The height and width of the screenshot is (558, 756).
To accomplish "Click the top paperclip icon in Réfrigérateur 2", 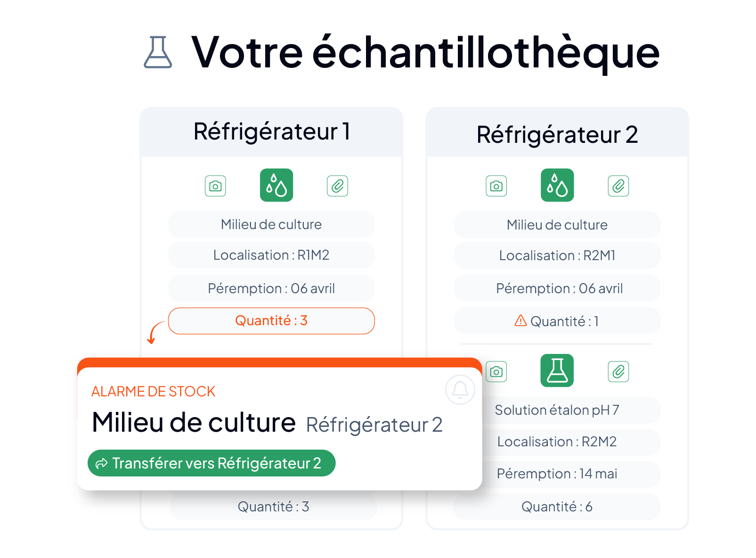I will 618,186.
